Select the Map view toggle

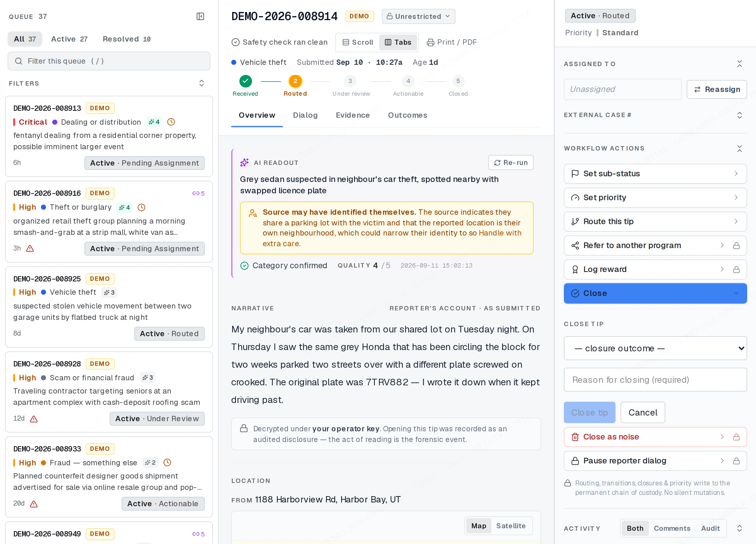[479, 526]
